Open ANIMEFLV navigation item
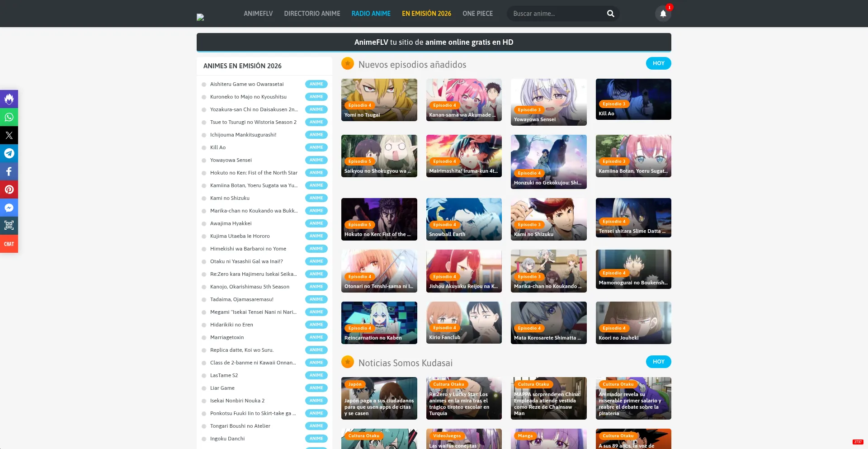 258,14
